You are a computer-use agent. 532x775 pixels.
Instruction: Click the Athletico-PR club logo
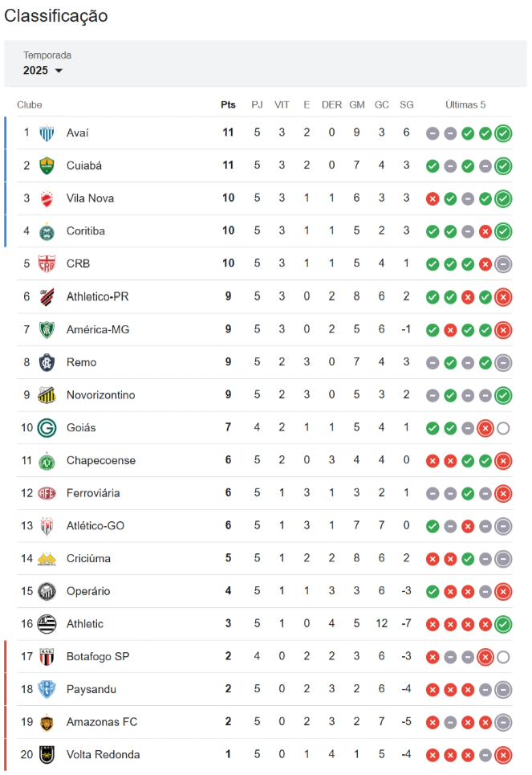[x=47, y=296]
